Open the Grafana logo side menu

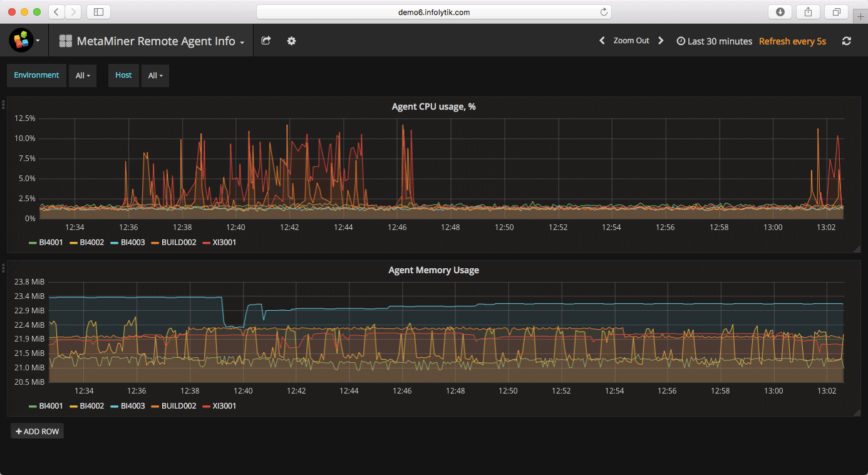[25, 41]
